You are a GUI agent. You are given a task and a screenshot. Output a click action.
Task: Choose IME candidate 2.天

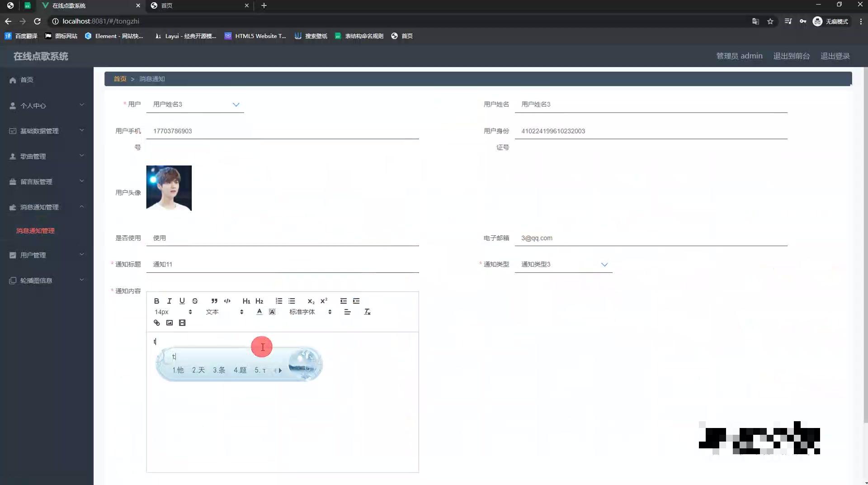(x=198, y=370)
